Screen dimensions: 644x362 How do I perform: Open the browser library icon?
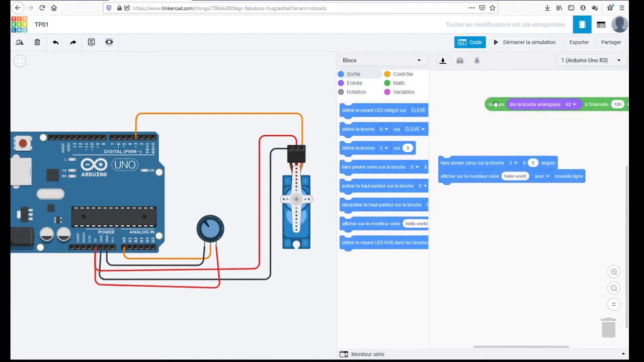coord(559,8)
